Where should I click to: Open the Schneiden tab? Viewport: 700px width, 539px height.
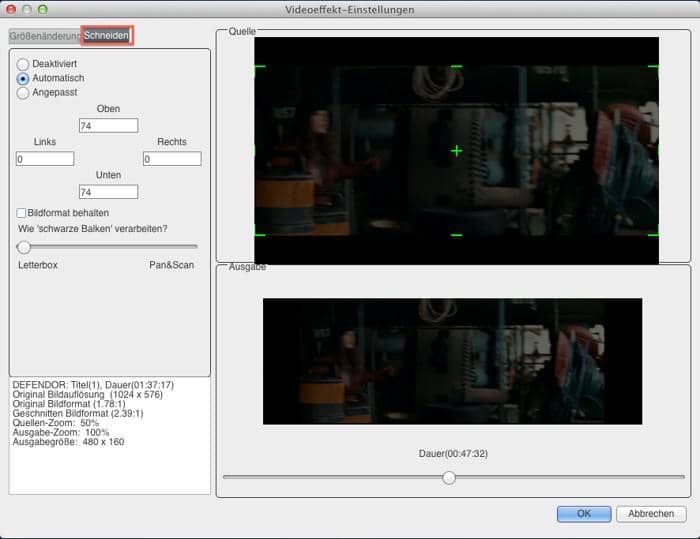click(x=106, y=36)
